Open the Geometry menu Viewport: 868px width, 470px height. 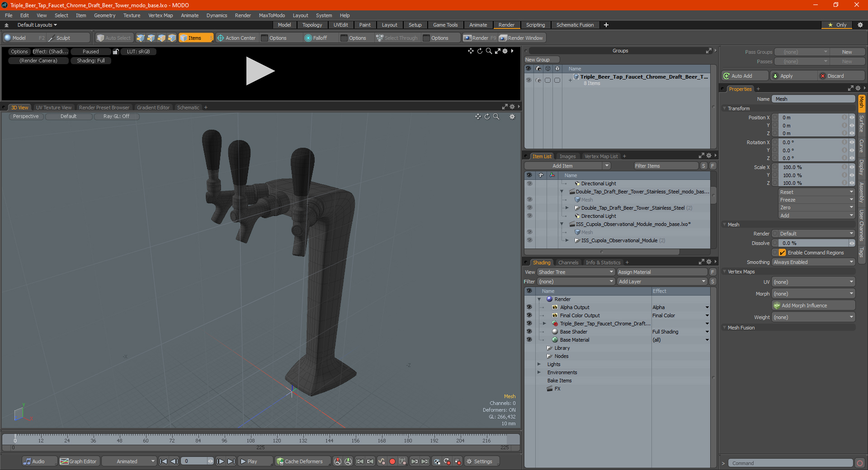pyautogui.click(x=104, y=15)
